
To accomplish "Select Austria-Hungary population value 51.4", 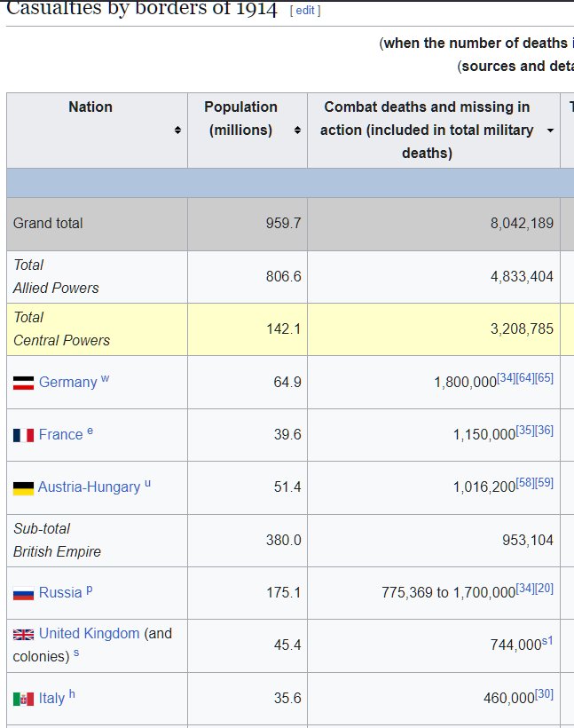I will tap(287, 487).
